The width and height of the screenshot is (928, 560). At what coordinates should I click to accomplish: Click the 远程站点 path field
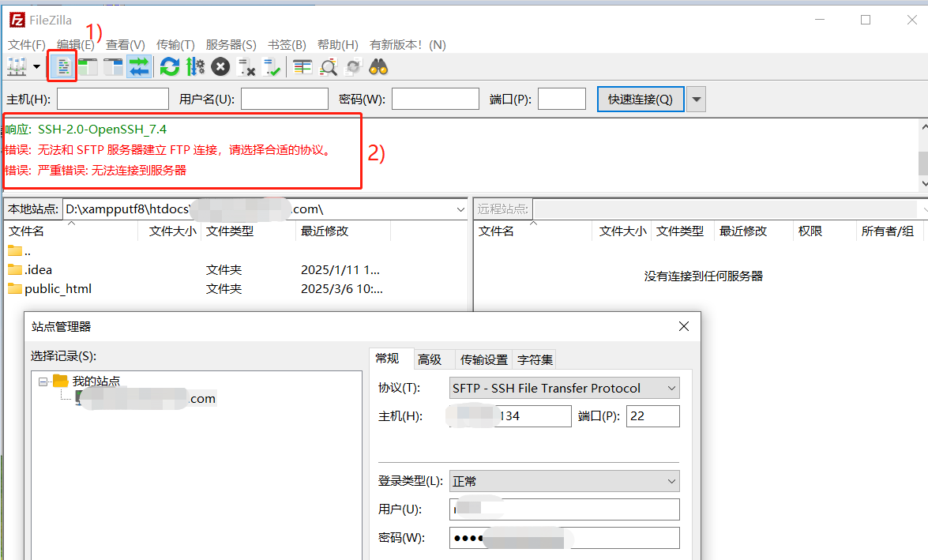[x=725, y=209]
